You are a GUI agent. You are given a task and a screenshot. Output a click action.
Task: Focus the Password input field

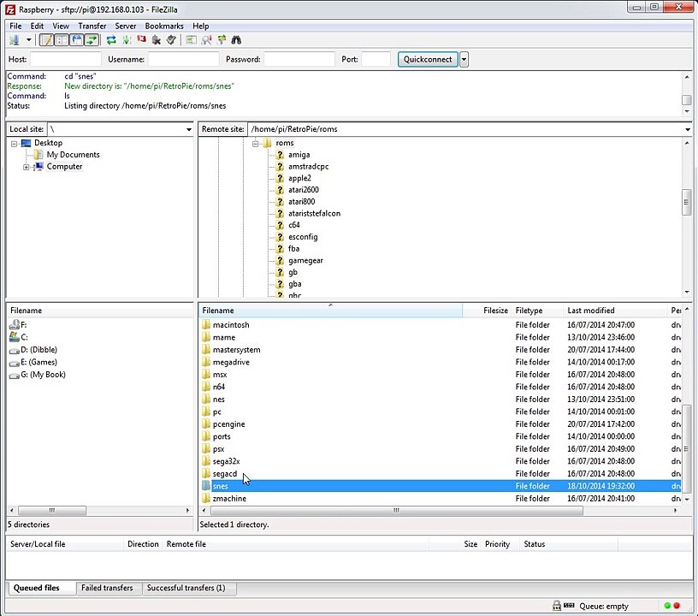299,59
